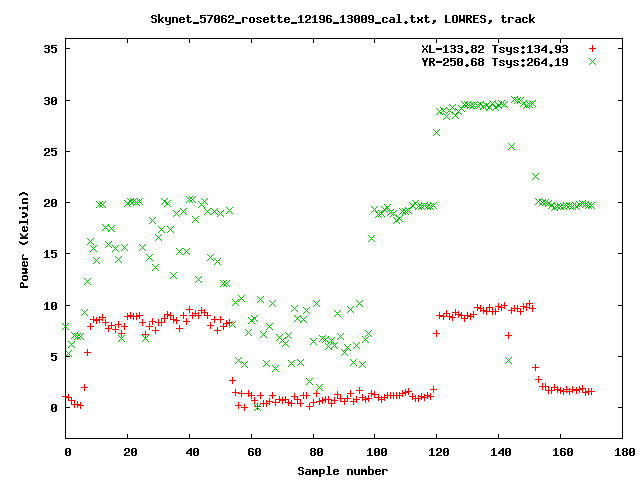Viewport: 640px width, 480px height.
Task: Click the x-axis tick label 140
Action: (500, 452)
